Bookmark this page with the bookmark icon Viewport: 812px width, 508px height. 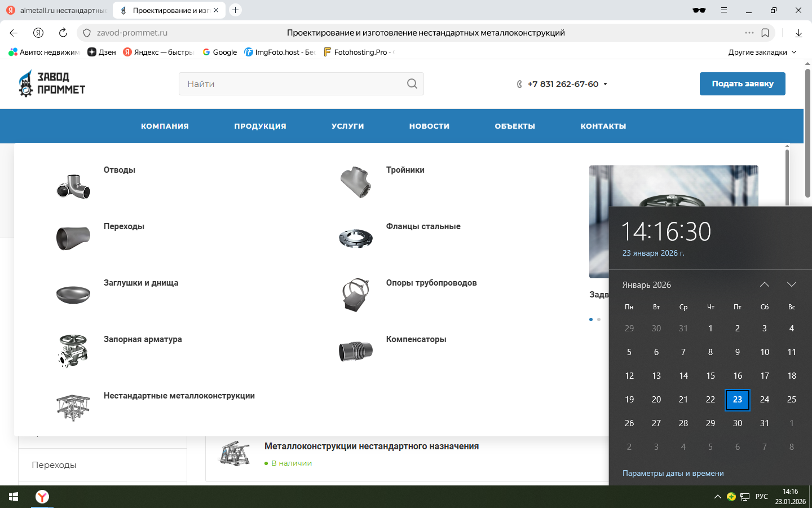click(765, 33)
